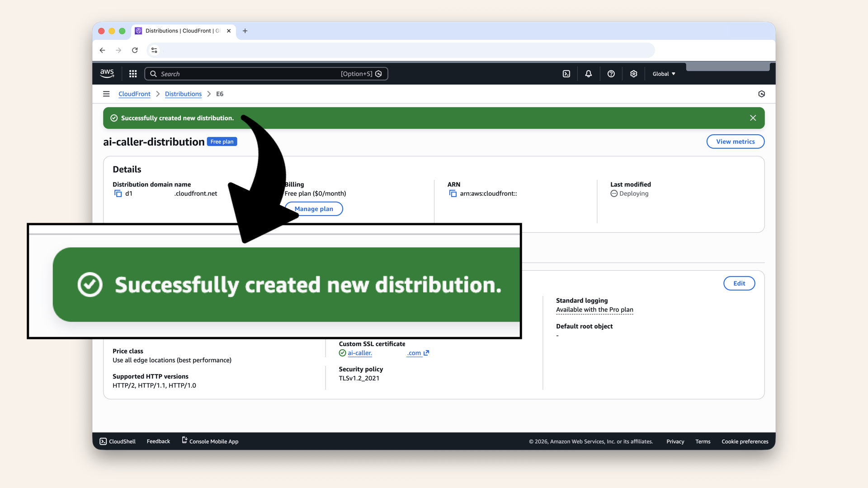868x488 pixels.
Task: Open the Console Mobile App footer icon
Action: [x=184, y=440]
